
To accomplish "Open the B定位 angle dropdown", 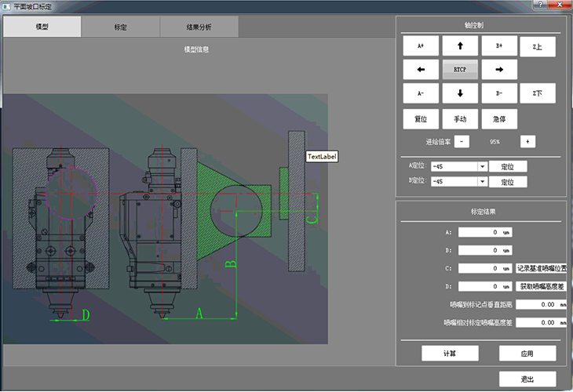I will (x=482, y=182).
